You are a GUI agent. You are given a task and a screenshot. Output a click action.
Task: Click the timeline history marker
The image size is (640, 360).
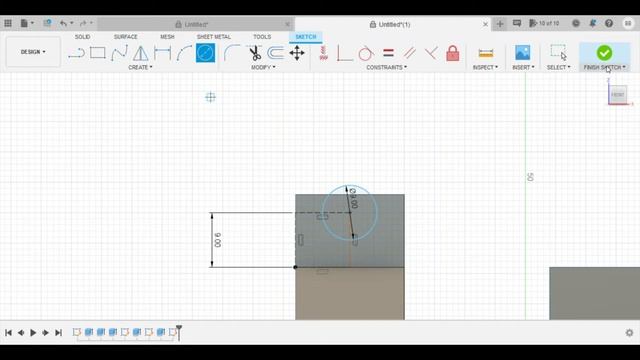coord(178,332)
